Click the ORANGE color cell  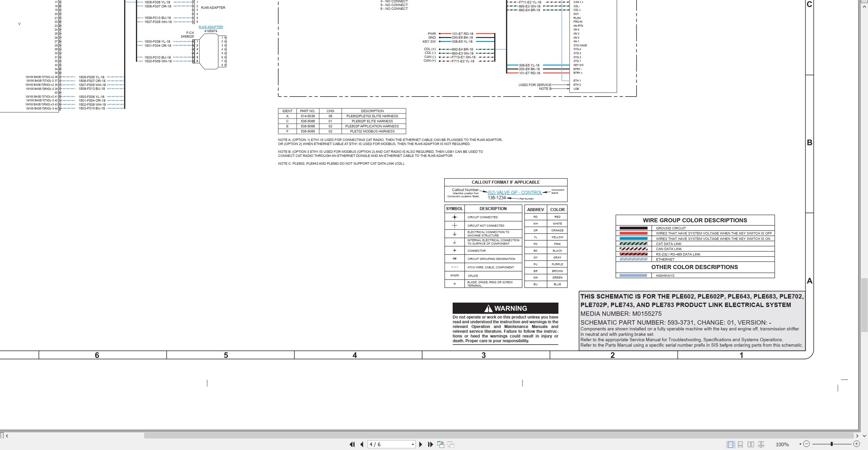click(557, 230)
